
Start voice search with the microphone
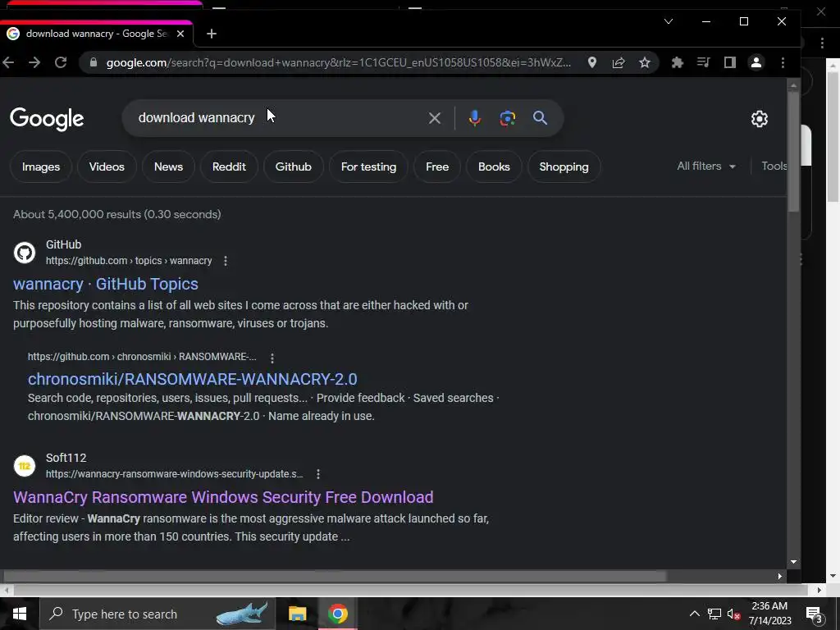point(475,118)
